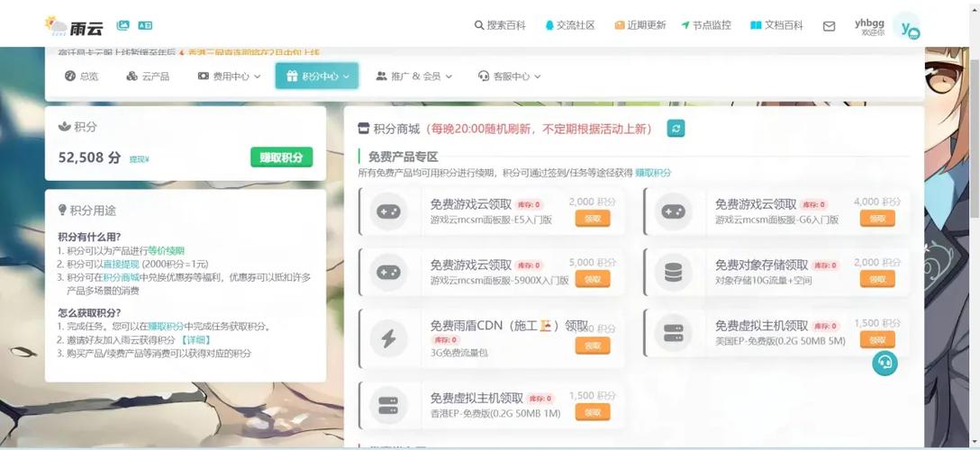Expand 积分中心 dropdown menu

point(317,76)
